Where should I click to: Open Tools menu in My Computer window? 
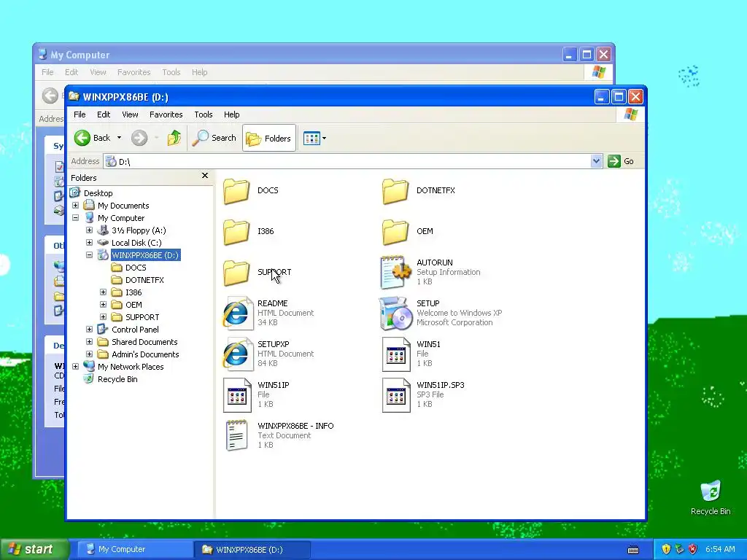pyautogui.click(x=171, y=72)
